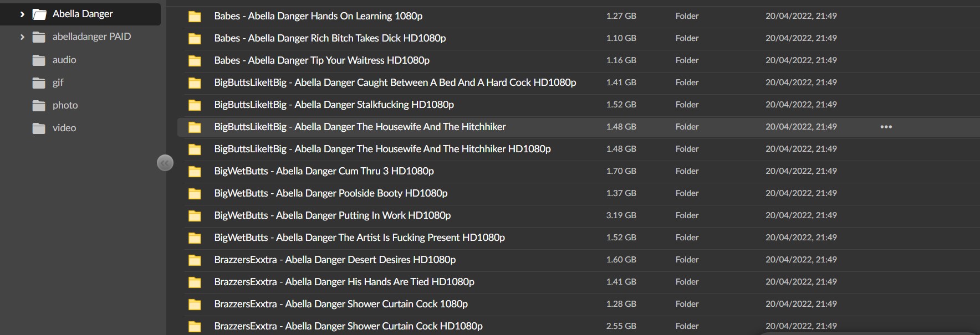Expand the Abella Danger tree chevron

(x=22, y=14)
